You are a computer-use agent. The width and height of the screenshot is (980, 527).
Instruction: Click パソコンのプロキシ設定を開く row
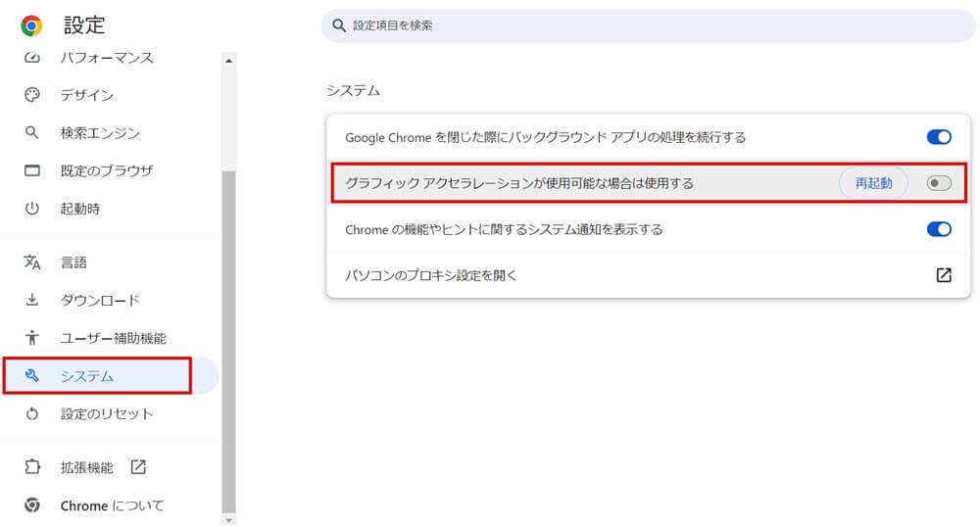648,275
